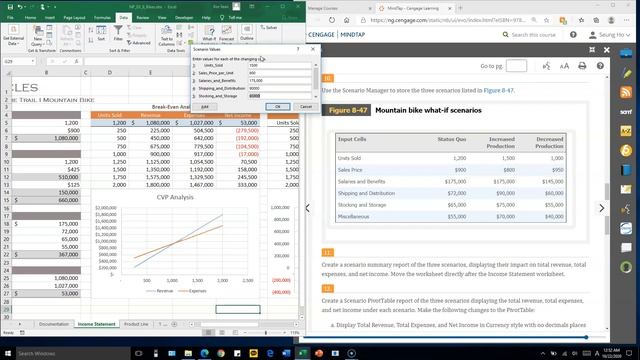This screenshot has height=360, width=640.
Task: Open the Page Layout ribbon tab
Action: click(74, 18)
